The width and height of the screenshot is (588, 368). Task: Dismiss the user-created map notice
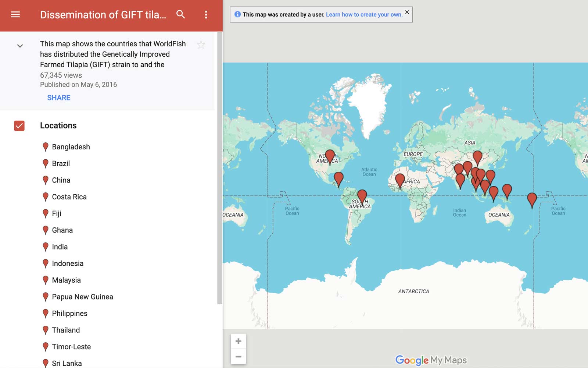pos(407,12)
